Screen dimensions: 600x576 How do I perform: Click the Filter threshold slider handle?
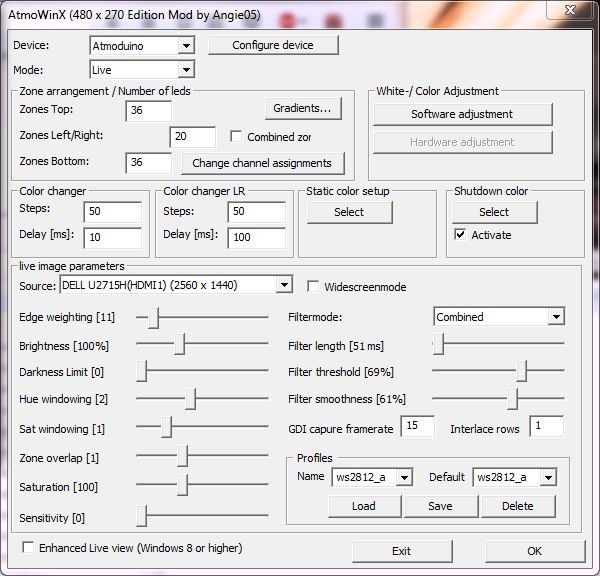pos(521,372)
